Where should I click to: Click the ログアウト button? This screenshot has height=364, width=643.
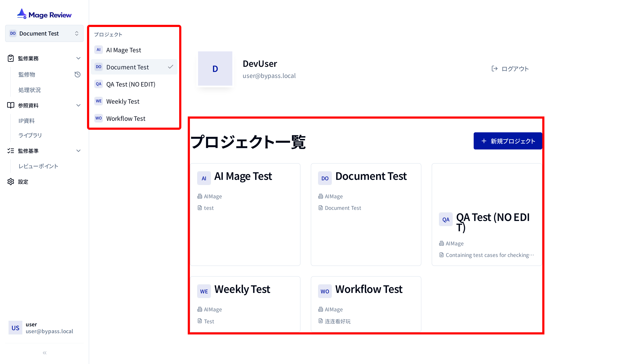point(510,69)
